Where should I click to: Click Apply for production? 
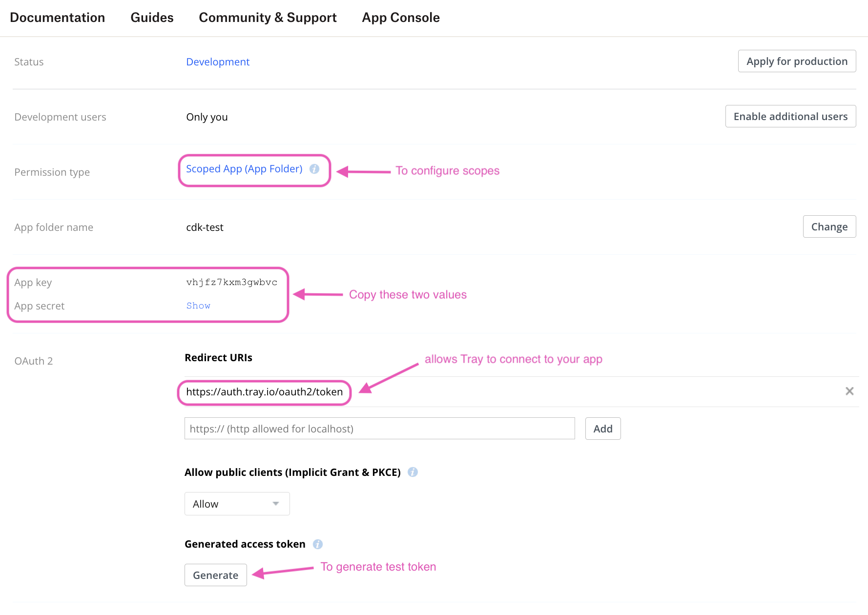click(x=797, y=61)
